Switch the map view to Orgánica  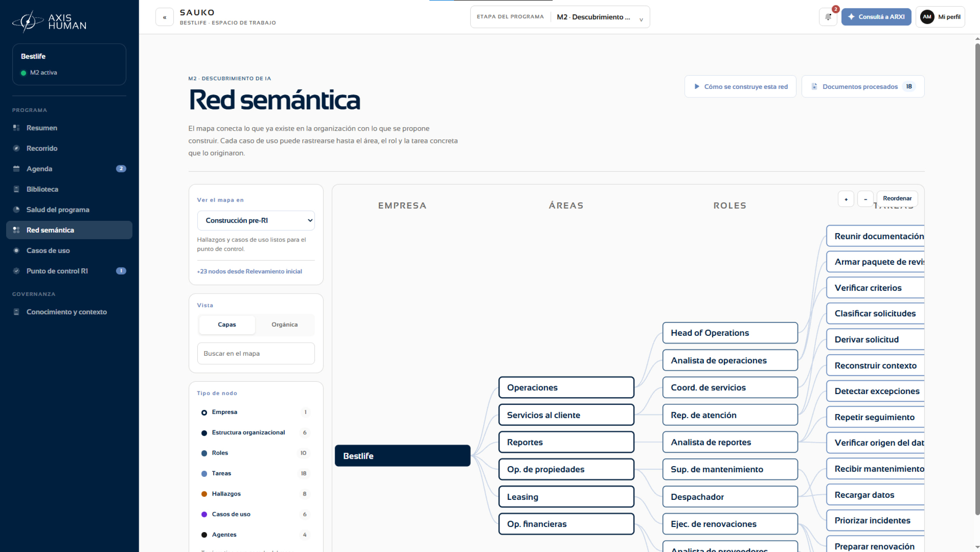pos(284,324)
